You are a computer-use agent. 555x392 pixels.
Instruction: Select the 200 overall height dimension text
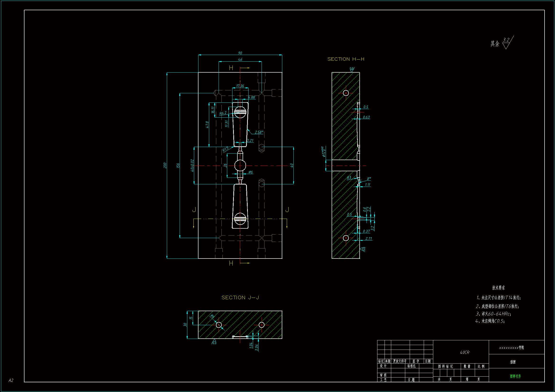(165, 166)
